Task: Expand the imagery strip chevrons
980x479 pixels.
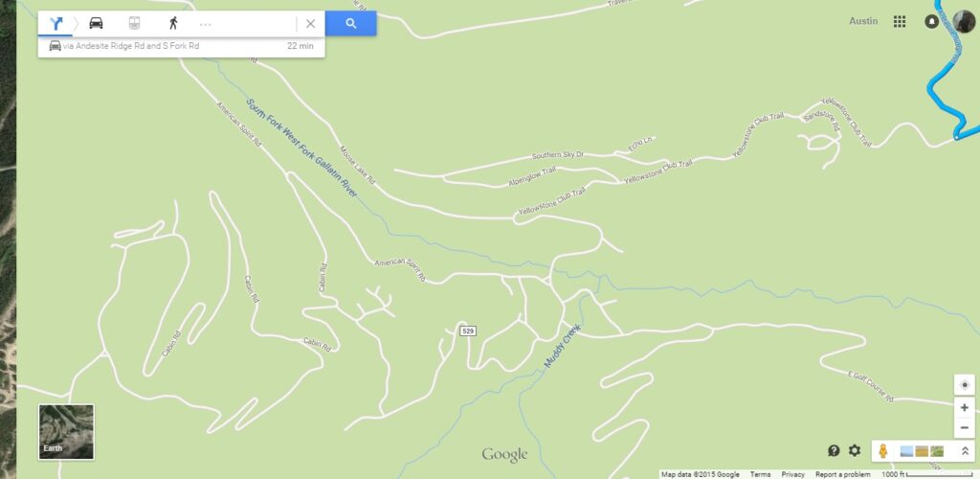Action: tap(965, 451)
